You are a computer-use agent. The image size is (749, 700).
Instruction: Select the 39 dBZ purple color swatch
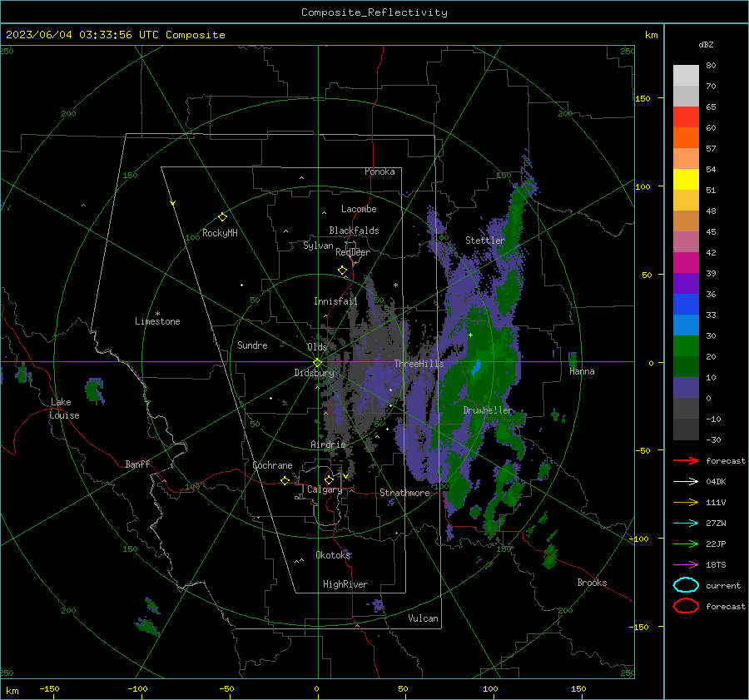coord(686,283)
